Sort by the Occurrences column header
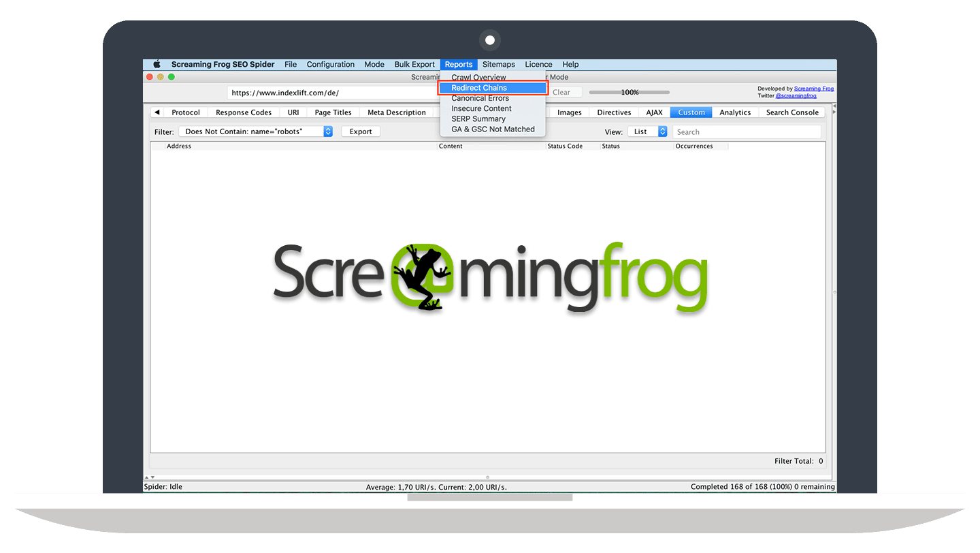Screen dimensions: 980x553 point(701,146)
